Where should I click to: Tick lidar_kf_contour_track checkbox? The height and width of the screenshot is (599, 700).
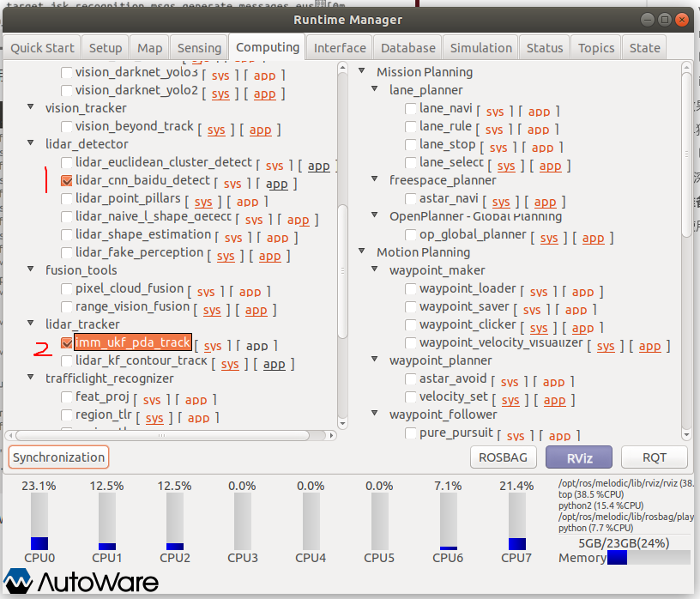tap(67, 360)
